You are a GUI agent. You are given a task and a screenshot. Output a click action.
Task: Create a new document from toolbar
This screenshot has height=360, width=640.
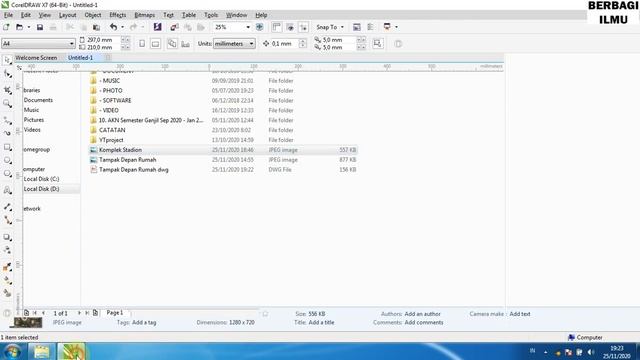pyautogui.click(x=6, y=27)
